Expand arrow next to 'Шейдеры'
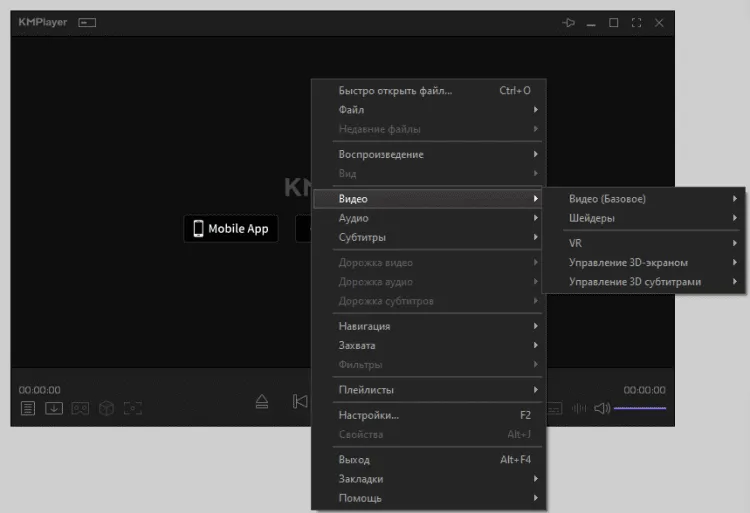The height and width of the screenshot is (513, 750). [735, 218]
